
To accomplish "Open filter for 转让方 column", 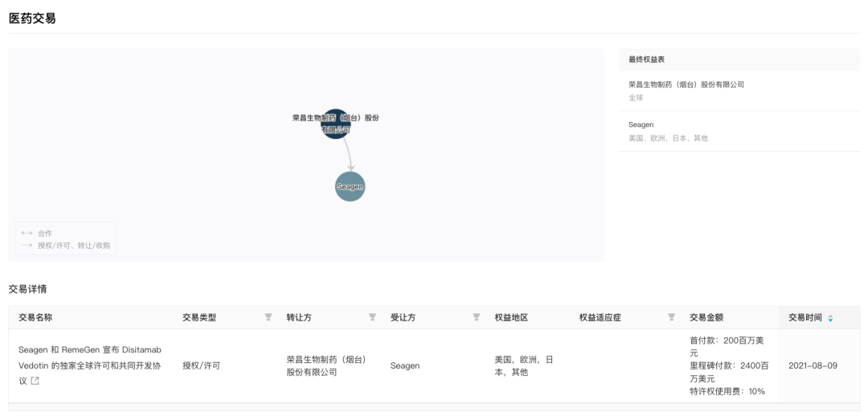I will point(372,317).
